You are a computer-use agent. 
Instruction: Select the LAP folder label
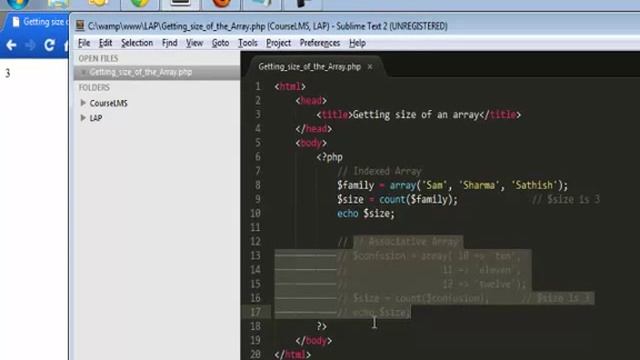point(96,118)
